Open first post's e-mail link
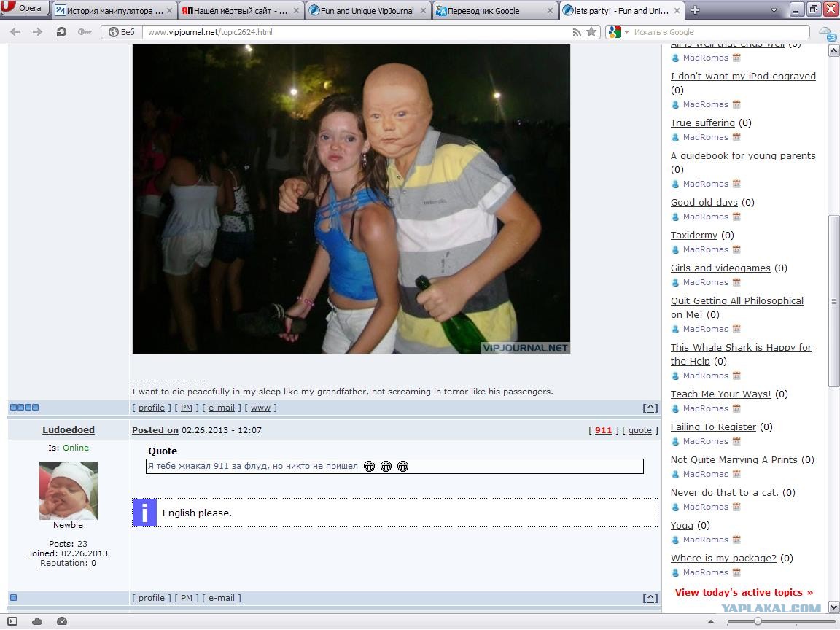 tap(221, 408)
